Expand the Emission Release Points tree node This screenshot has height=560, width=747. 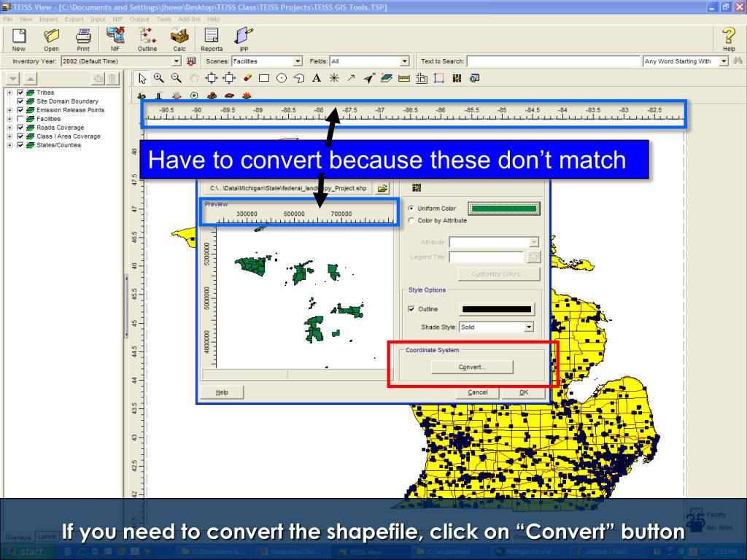(9, 110)
